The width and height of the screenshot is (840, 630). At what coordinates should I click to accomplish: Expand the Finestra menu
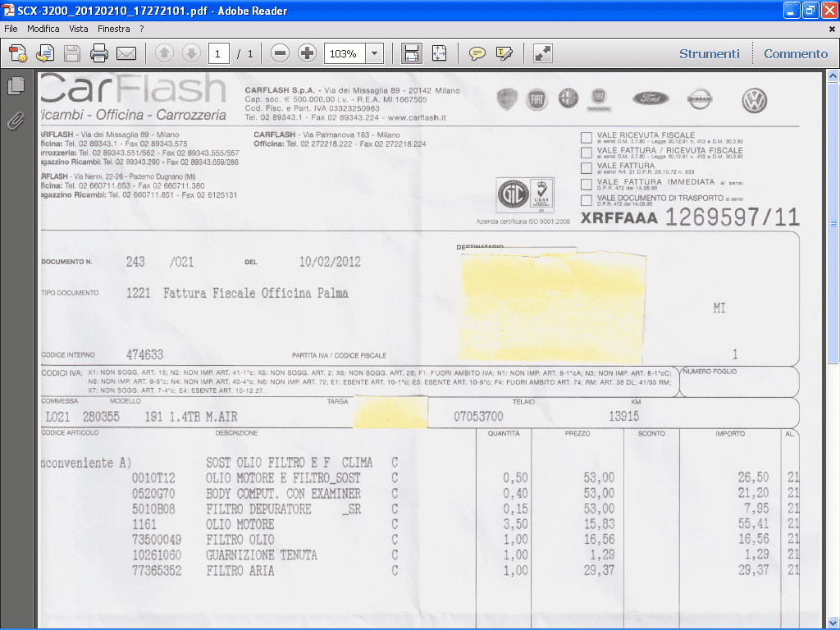coord(113,29)
